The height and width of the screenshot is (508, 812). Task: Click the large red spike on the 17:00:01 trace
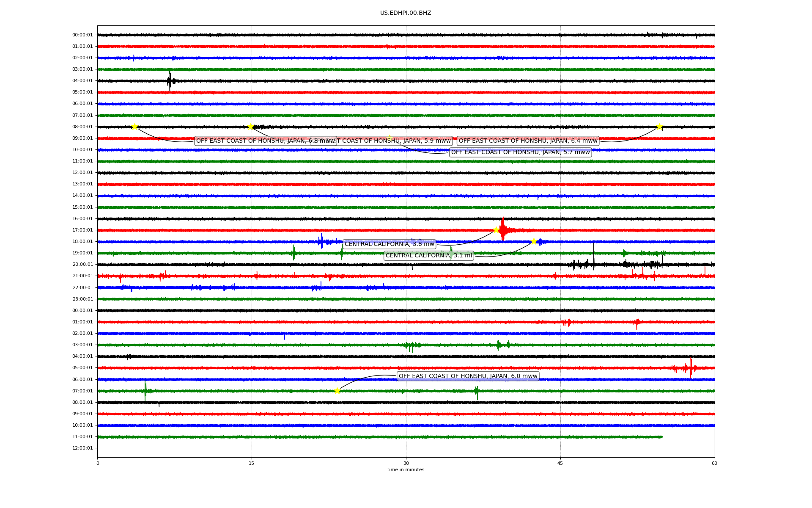[x=502, y=229]
